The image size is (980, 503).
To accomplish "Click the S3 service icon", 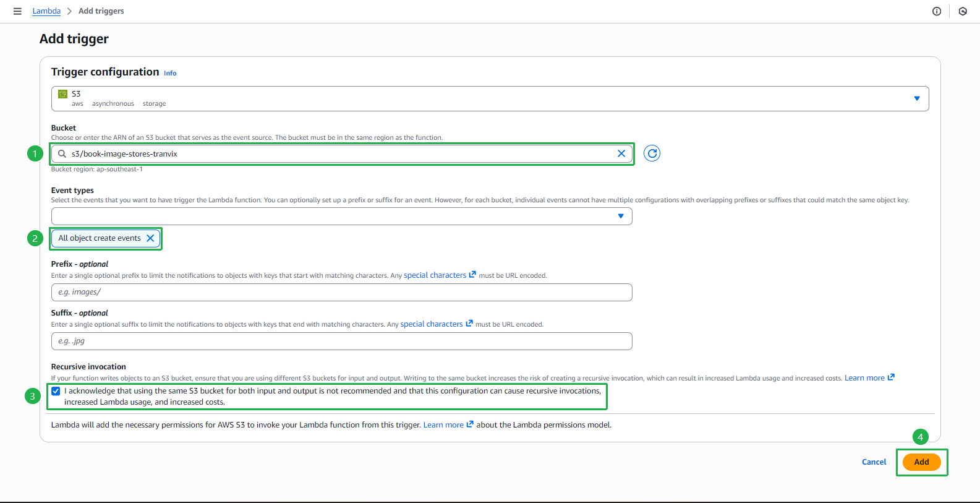I will coord(62,94).
